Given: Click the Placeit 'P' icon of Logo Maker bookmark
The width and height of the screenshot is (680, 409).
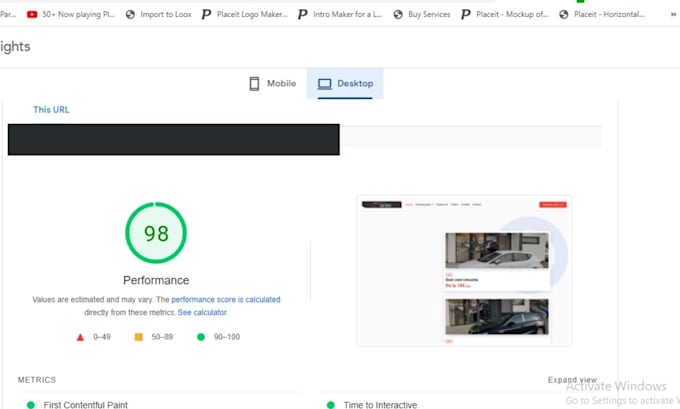Looking at the screenshot, I should coord(206,14).
